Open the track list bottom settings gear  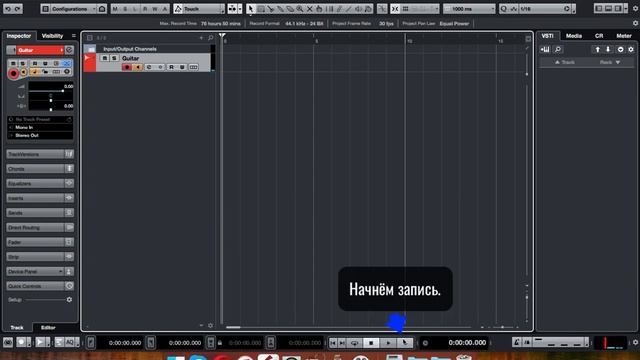coord(211,325)
